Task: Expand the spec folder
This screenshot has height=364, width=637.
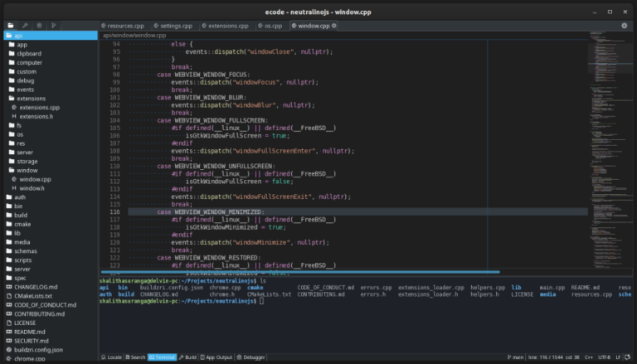Action: pos(51,278)
